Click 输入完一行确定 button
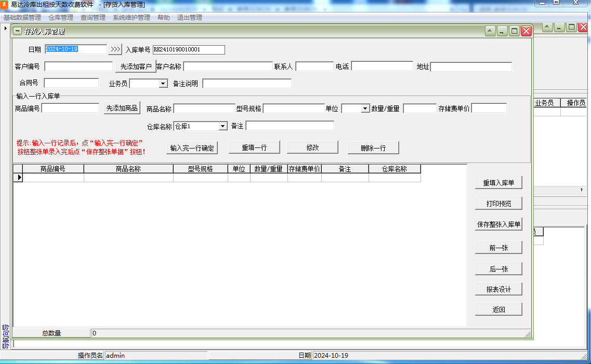This screenshot has width=591, height=364. (x=192, y=148)
